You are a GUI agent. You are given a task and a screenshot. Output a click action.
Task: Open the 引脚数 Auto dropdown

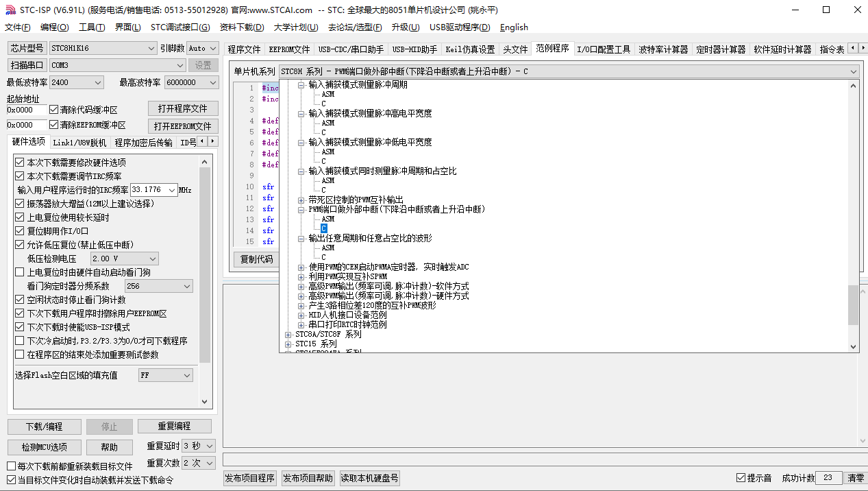click(x=202, y=48)
